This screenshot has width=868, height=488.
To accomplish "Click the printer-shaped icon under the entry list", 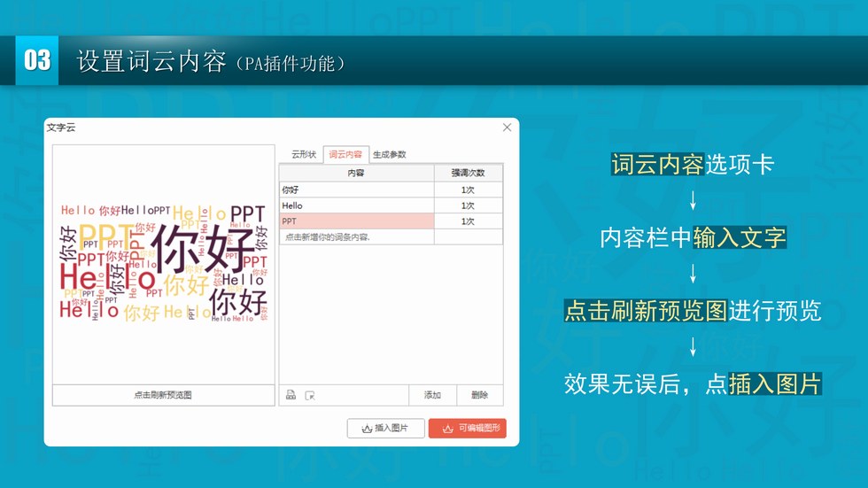I will click(x=291, y=395).
